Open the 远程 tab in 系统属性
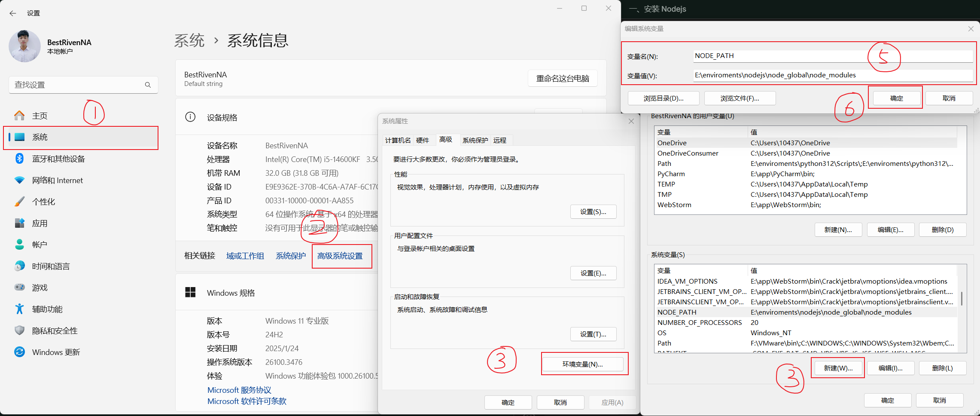 500,140
